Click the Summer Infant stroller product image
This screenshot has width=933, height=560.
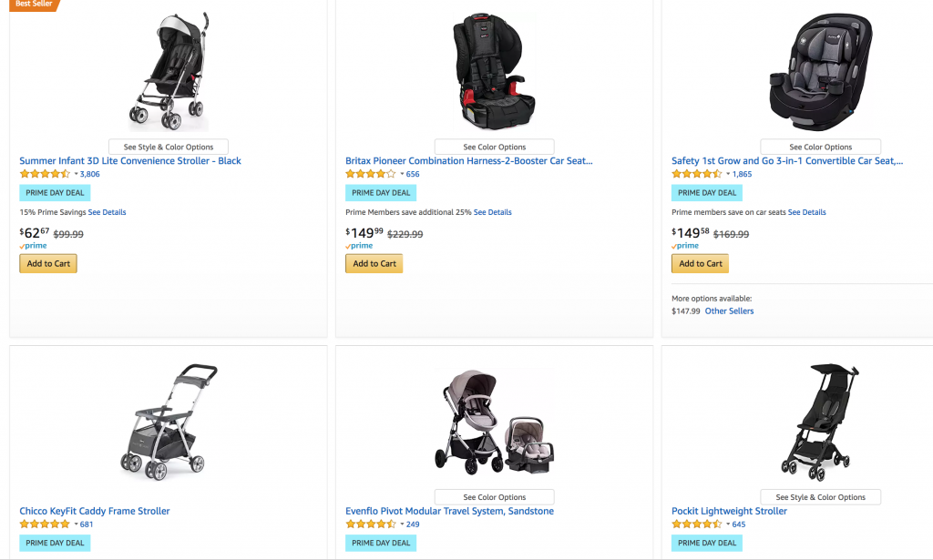pos(169,73)
